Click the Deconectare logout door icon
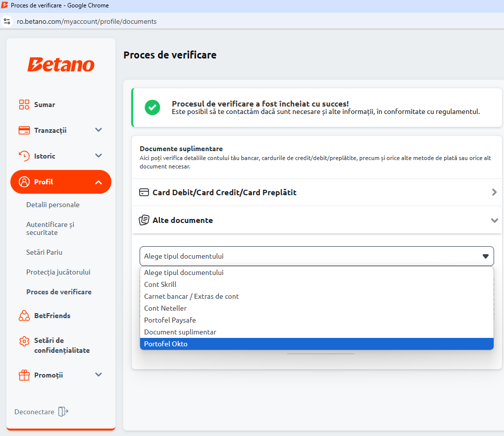The image size is (504, 436). coord(63,412)
